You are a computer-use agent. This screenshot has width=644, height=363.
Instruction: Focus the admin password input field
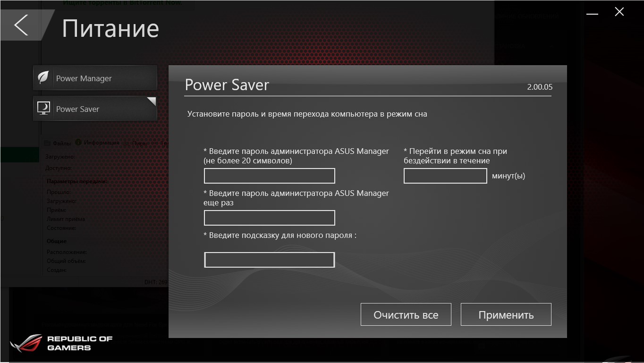[x=270, y=176]
